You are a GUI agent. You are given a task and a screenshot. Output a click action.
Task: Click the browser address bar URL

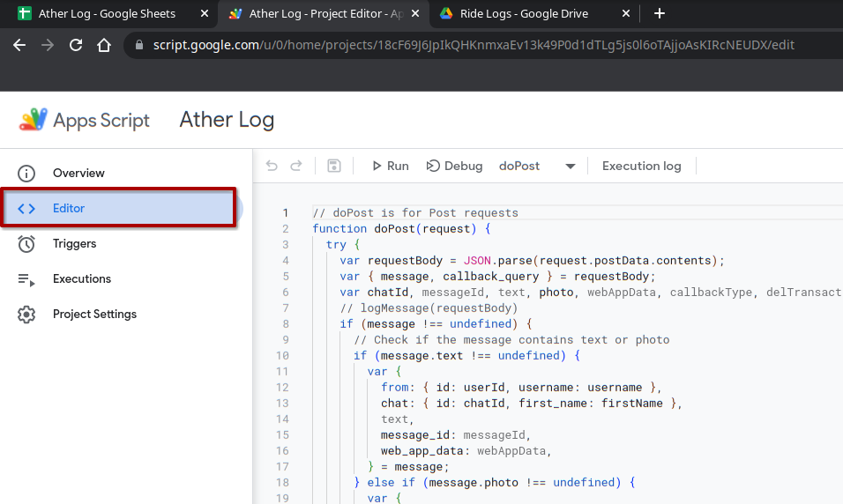[x=474, y=45]
